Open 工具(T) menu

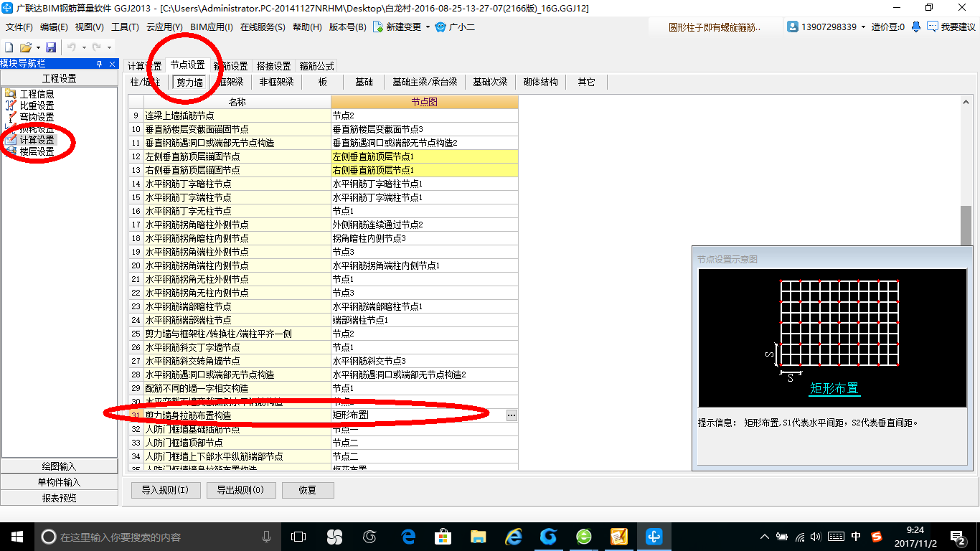(x=125, y=27)
